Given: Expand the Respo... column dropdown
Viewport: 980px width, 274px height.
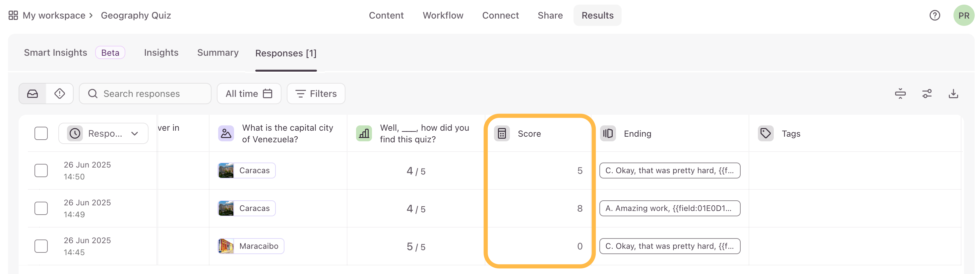Looking at the screenshot, I should 103,134.
